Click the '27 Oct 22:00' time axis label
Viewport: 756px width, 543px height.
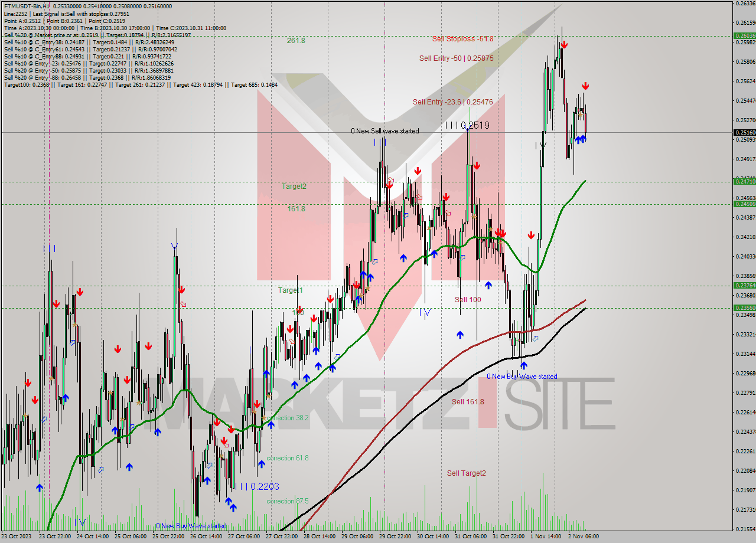pos(281,537)
